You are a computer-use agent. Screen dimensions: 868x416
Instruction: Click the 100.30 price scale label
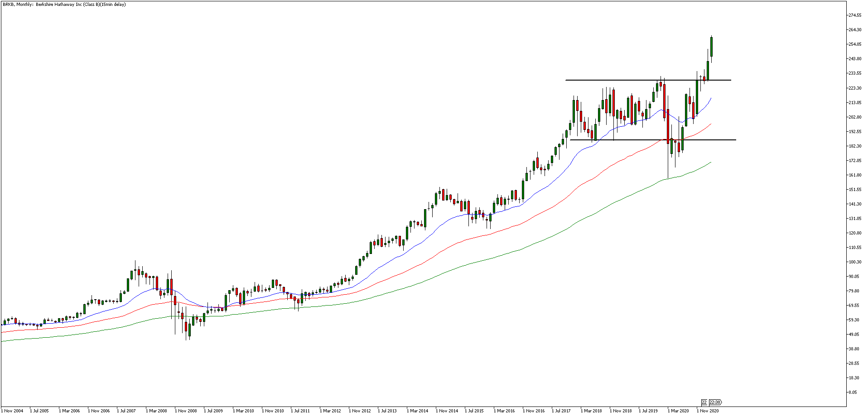855,262
